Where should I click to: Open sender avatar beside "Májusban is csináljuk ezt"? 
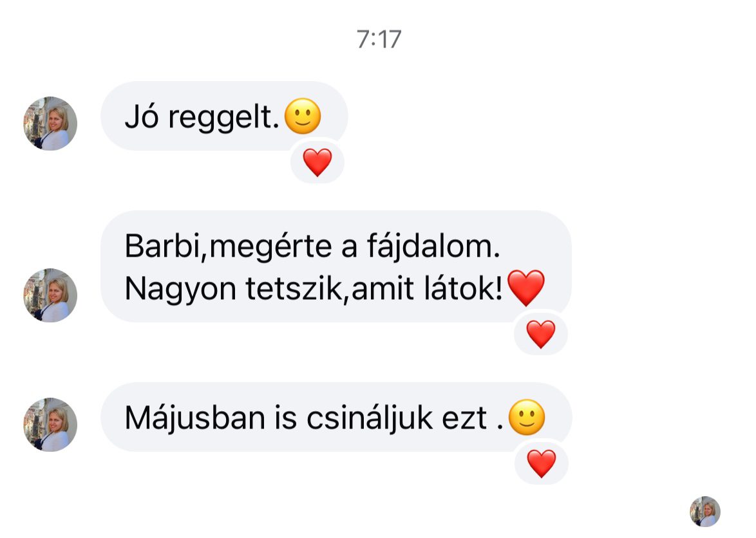50,424
